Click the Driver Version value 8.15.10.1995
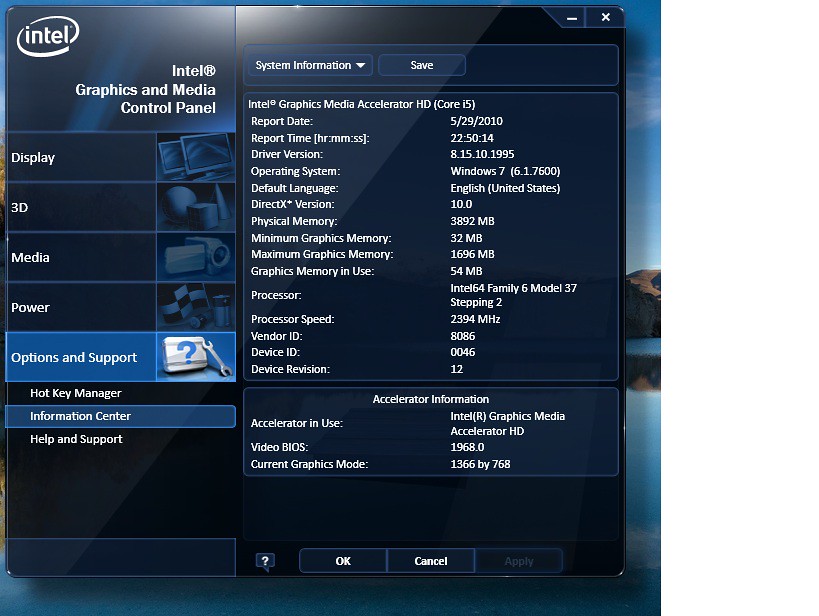 point(482,154)
